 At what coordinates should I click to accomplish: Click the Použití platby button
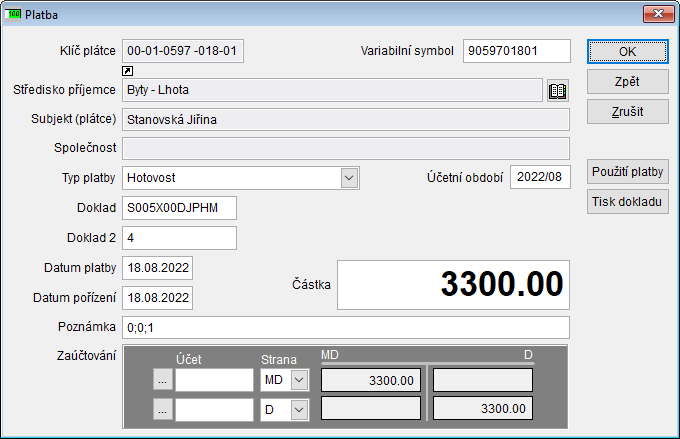pos(627,172)
